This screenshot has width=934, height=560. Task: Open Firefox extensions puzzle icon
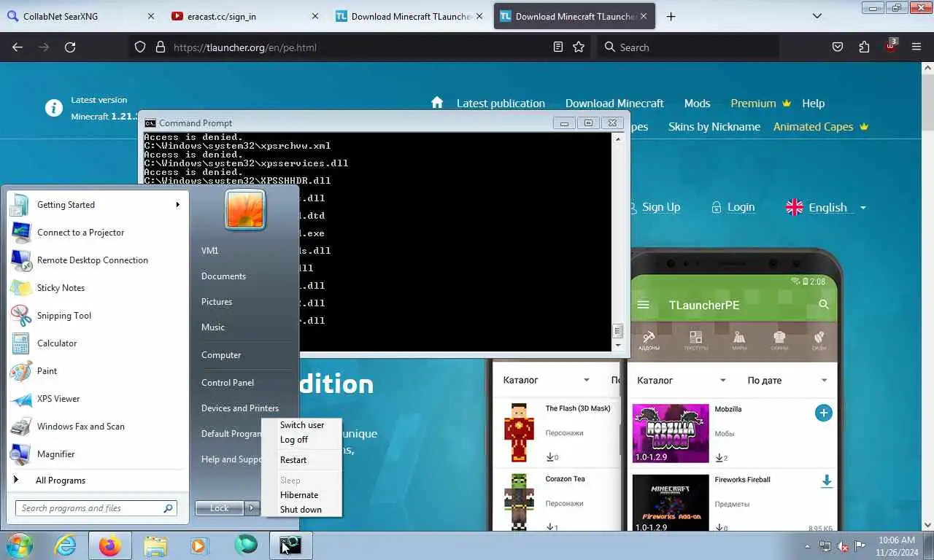[x=864, y=47]
